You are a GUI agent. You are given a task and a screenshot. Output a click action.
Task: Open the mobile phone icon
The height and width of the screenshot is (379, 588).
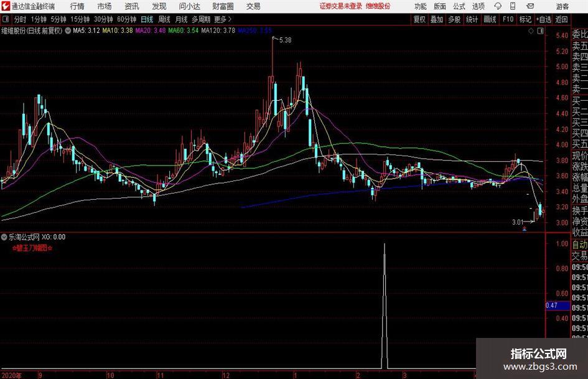click(513, 6)
